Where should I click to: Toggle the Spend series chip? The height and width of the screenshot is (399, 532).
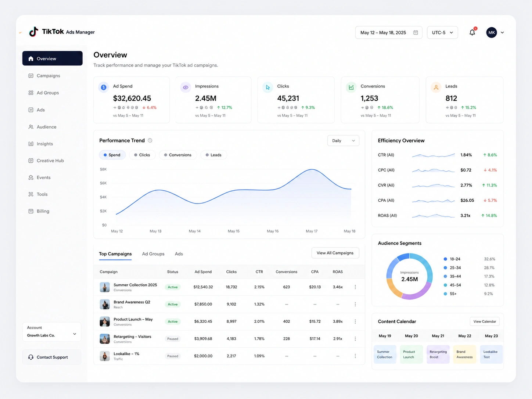[112, 155]
